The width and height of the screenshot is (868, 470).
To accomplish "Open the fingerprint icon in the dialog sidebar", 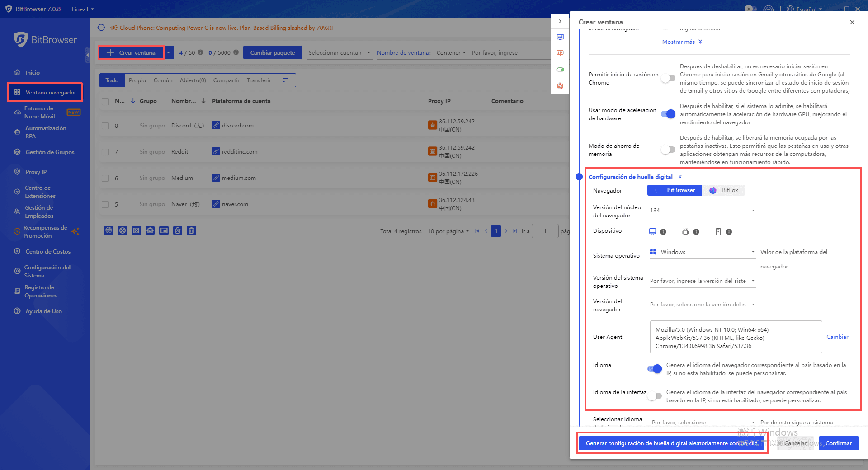I will [561, 85].
